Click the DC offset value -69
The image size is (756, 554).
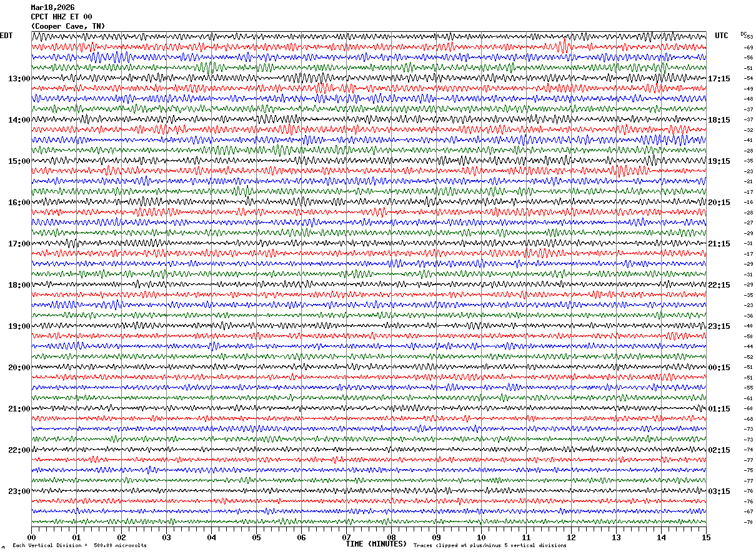pyautogui.click(x=748, y=48)
